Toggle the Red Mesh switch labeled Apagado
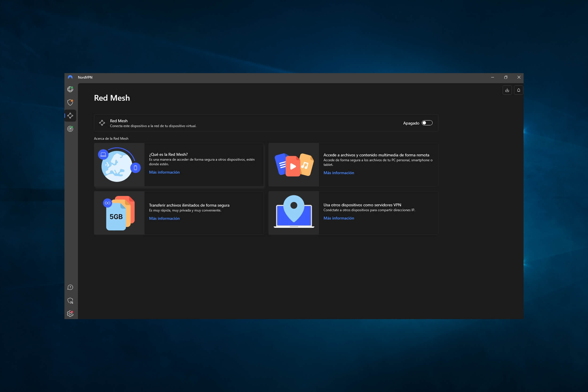The height and width of the screenshot is (392, 588). pos(427,123)
